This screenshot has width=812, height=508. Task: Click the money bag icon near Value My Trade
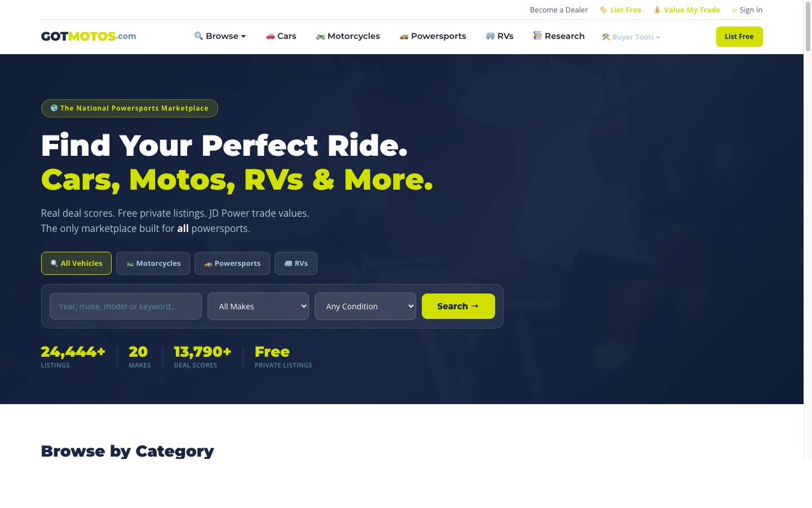pyautogui.click(x=657, y=10)
